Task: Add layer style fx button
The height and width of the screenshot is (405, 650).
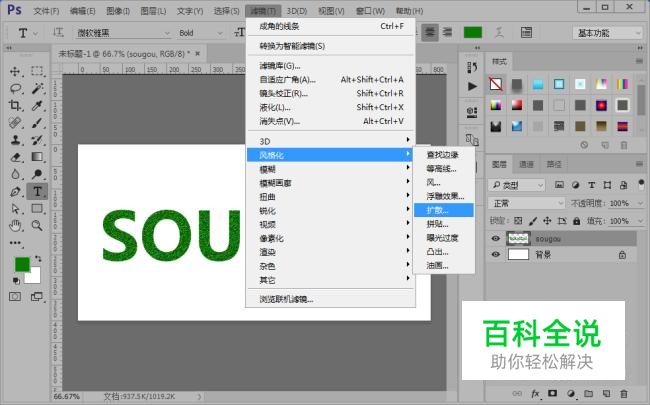Action: coord(535,393)
